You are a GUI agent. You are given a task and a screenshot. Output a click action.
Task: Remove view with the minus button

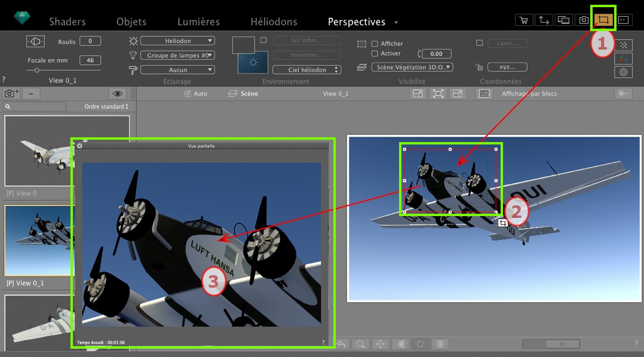(31, 94)
